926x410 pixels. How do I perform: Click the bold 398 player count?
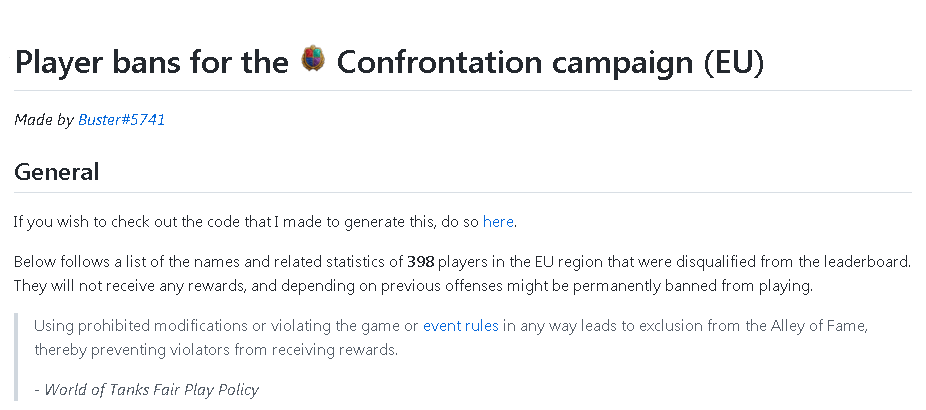(420, 261)
